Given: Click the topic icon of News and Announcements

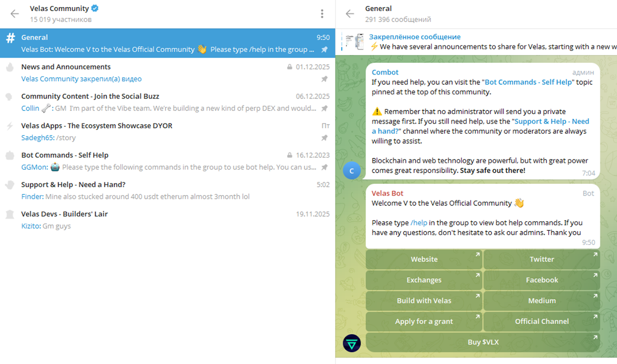Looking at the screenshot, I should coord(10,67).
